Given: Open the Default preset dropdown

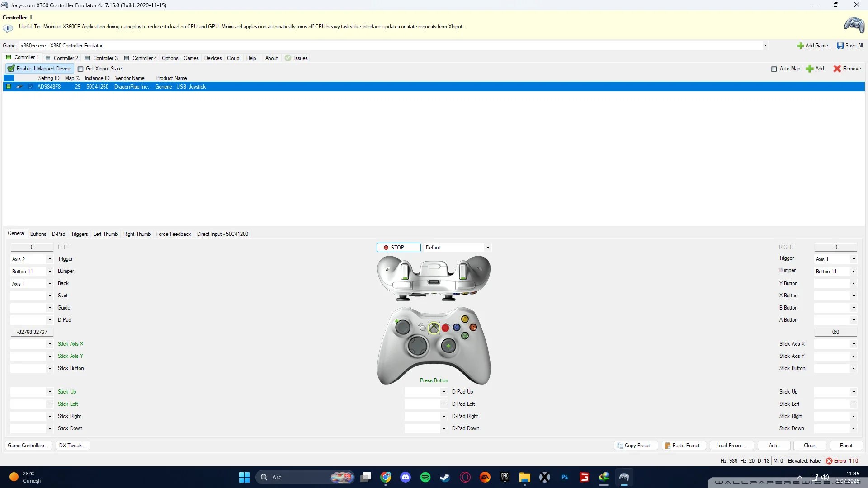Looking at the screenshot, I should pos(488,248).
